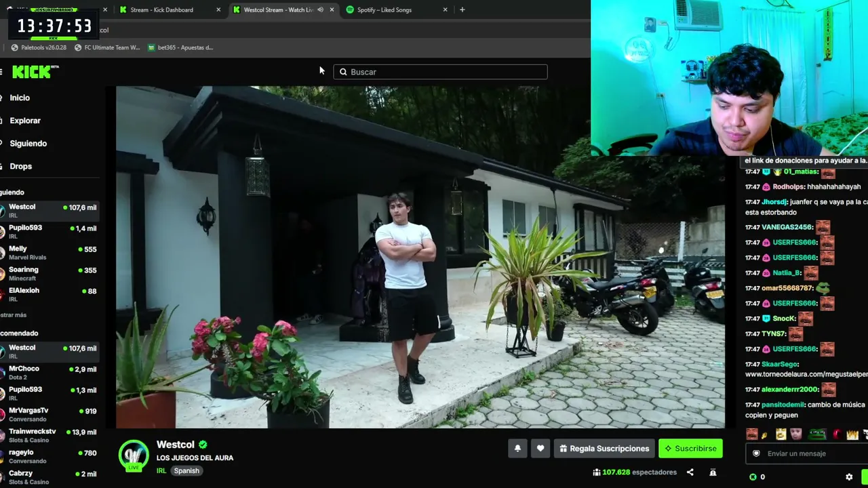Open Melly Marvel Rivals channel

(x=50, y=253)
